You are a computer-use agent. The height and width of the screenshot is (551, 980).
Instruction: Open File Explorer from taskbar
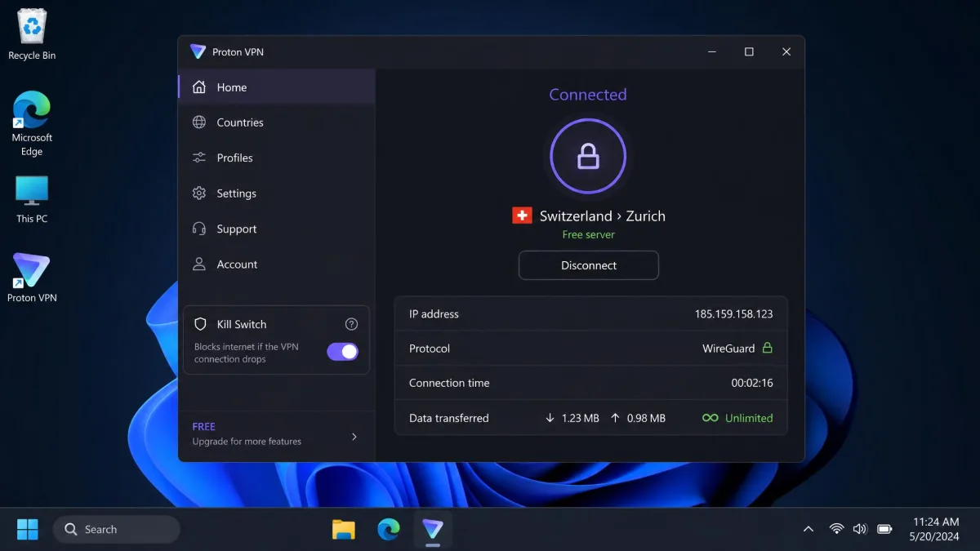(344, 529)
